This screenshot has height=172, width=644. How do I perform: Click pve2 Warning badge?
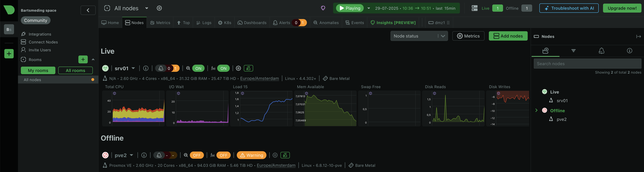coord(252,155)
